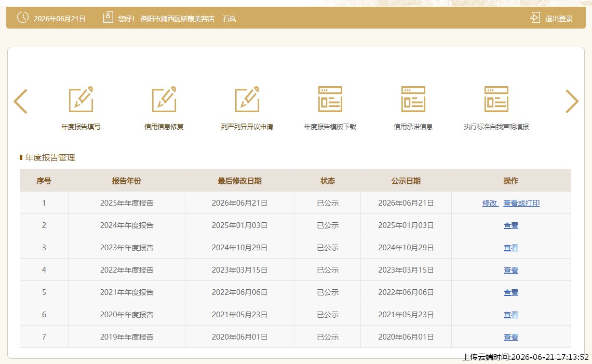Click 查看或打印 link for 2025 report
The width and height of the screenshot is (592, 364).
521,203
